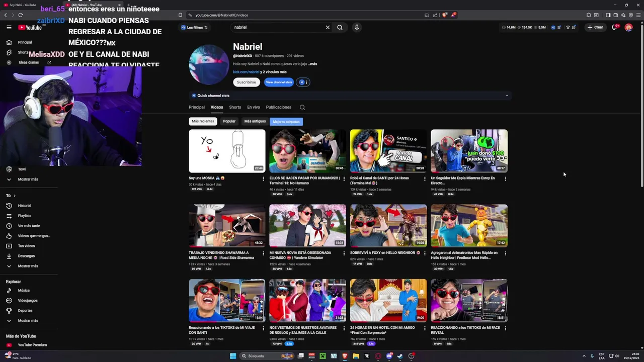Clear the 'nabriel' search text with the X

[x=328, y=27]
